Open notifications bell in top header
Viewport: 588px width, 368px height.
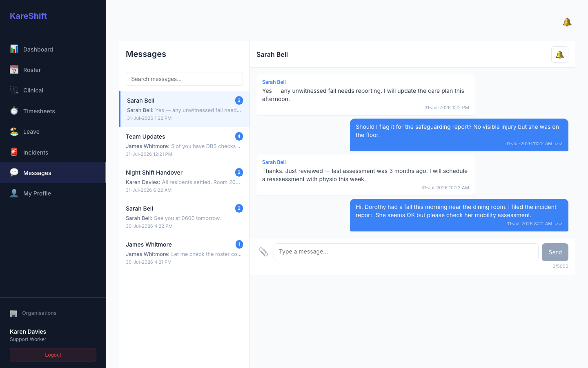(567, 22)
